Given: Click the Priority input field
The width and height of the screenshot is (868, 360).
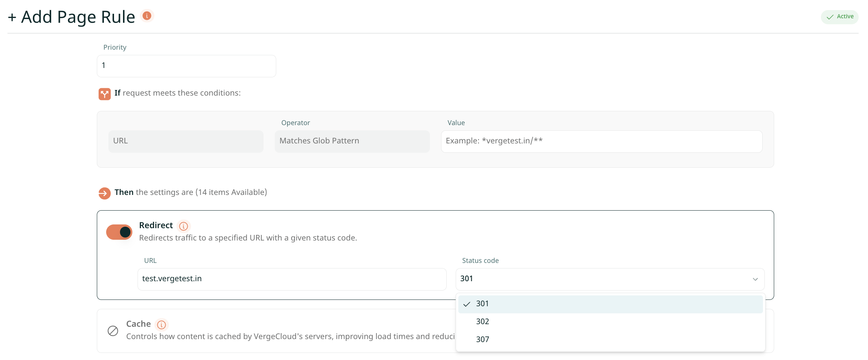Looking at the screenshot, I should coord(187,66).
